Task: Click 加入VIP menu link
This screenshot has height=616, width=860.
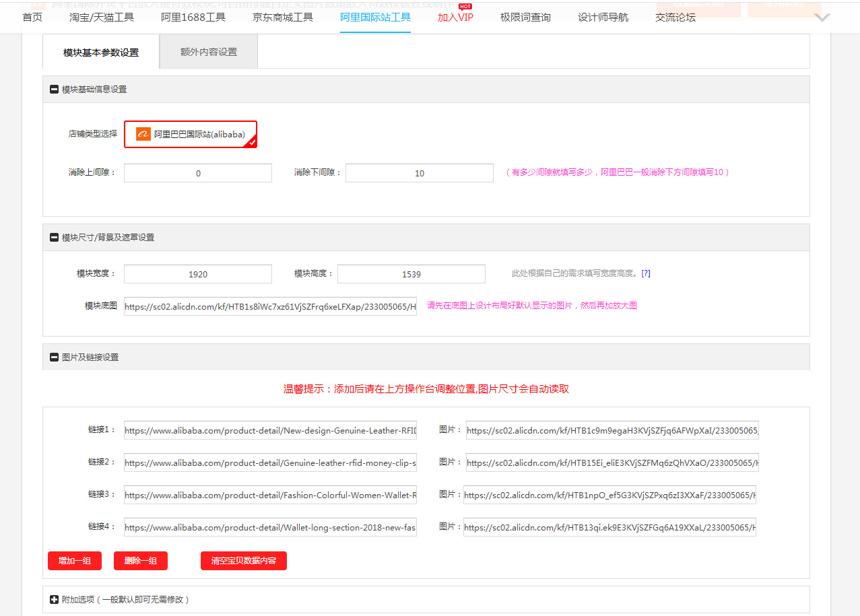Action: coord(455,18)
